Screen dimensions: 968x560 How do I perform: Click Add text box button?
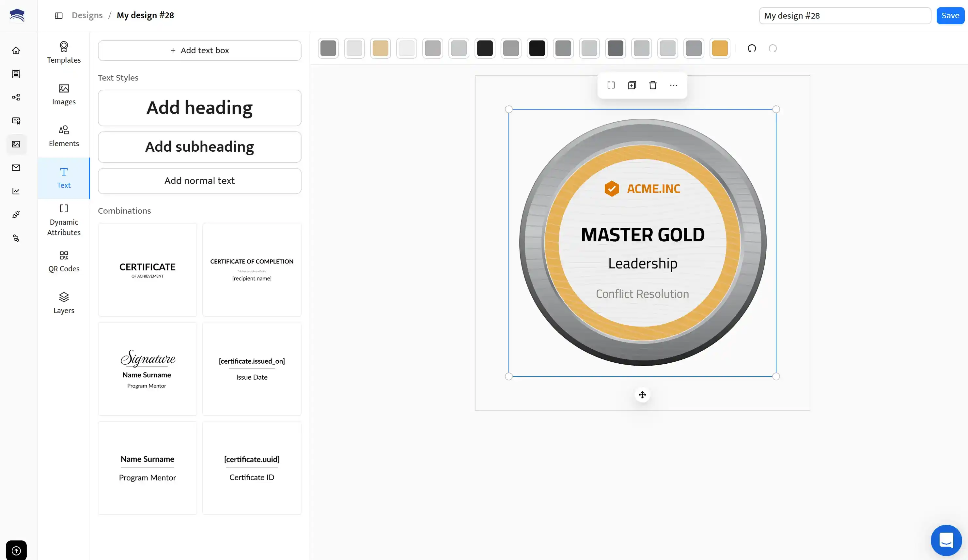[199, 50]
